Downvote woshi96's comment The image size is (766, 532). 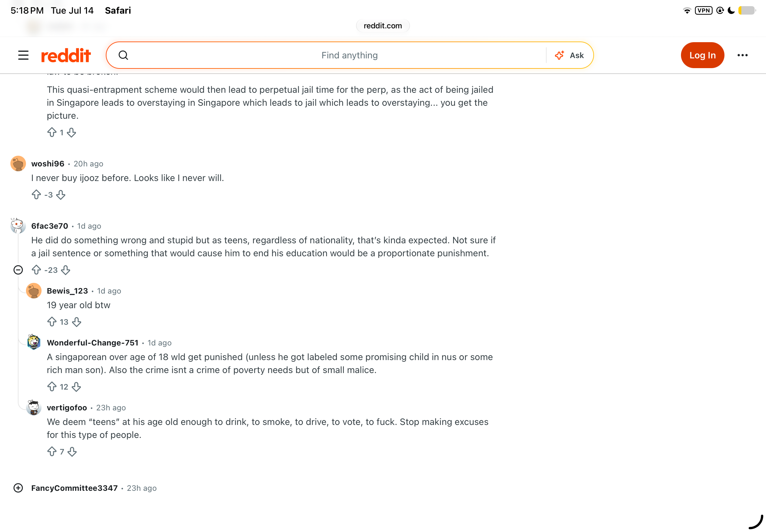click(61, 194)
